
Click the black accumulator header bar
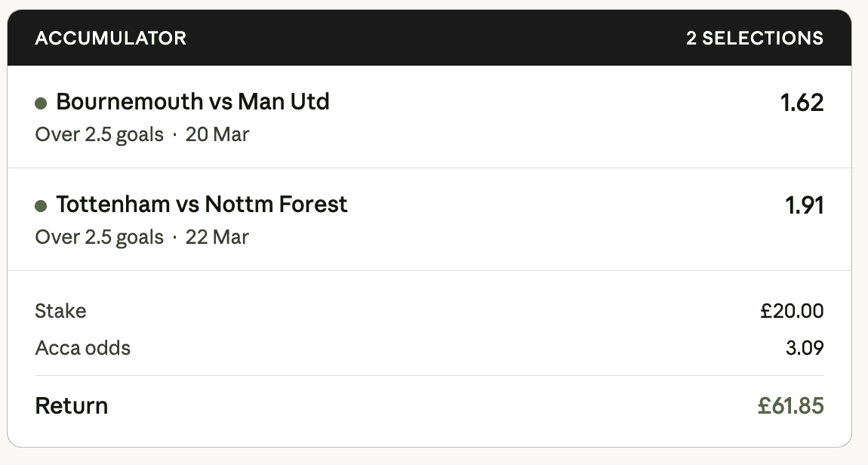[x=430, y=38]
